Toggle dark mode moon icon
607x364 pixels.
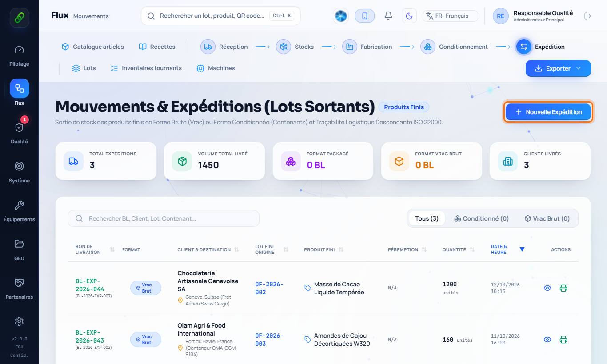(x=409, y=16)
